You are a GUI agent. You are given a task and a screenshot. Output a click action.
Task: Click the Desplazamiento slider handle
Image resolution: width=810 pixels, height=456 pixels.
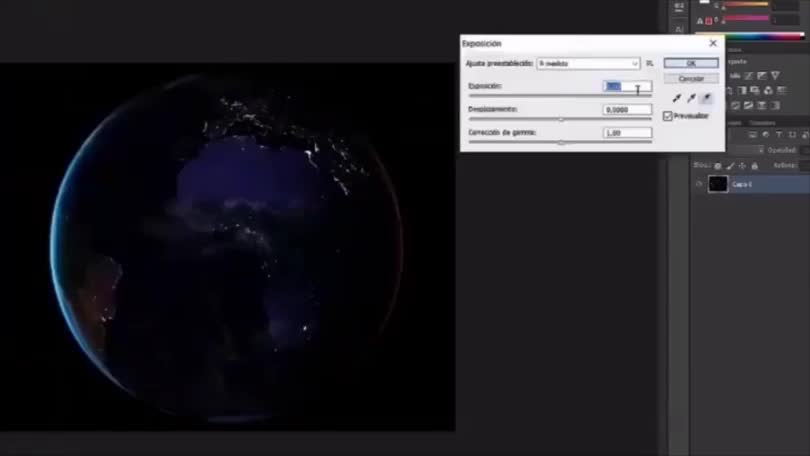tap(561, 119)
